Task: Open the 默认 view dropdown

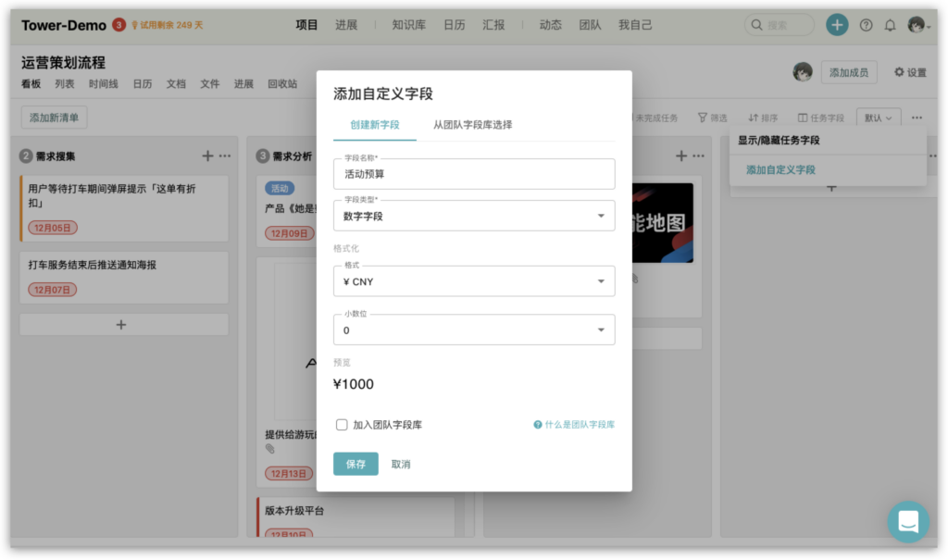Action: (x=879, y=118)
